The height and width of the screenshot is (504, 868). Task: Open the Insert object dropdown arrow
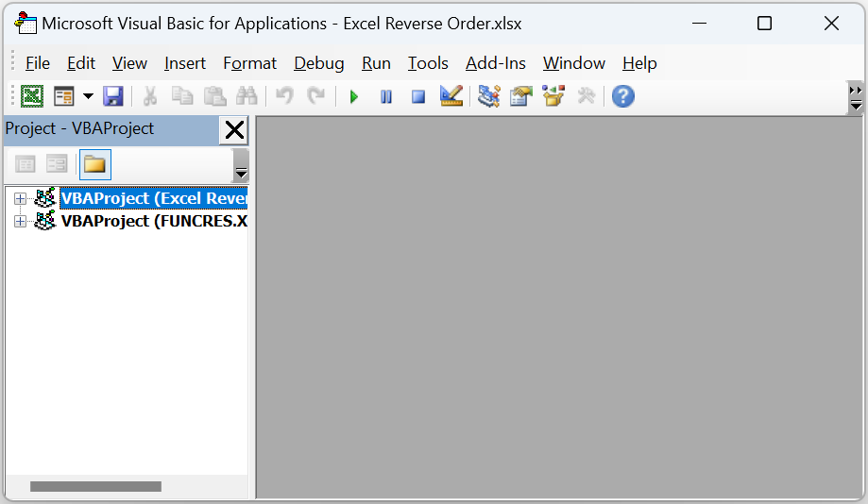coord(88,96)
